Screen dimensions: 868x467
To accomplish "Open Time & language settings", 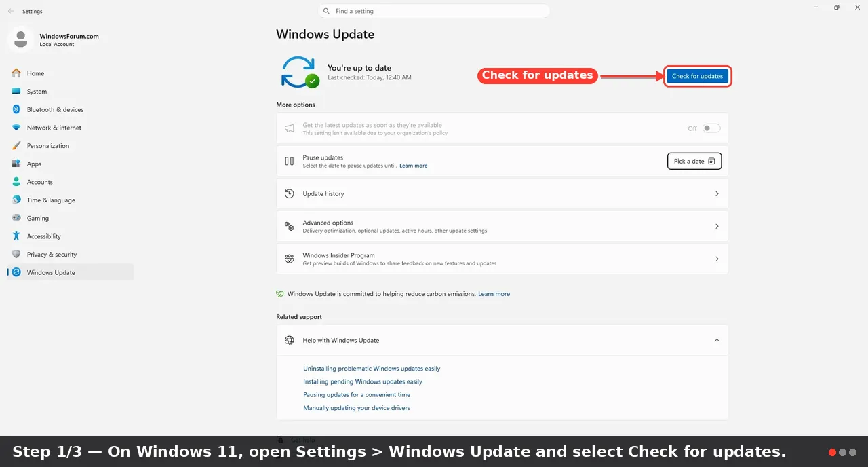I will point(70,200).
